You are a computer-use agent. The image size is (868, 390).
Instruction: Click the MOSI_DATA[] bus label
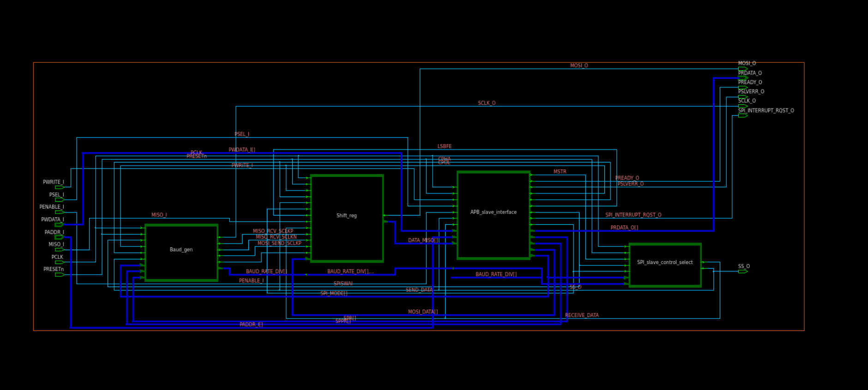[x=423, y=312]
